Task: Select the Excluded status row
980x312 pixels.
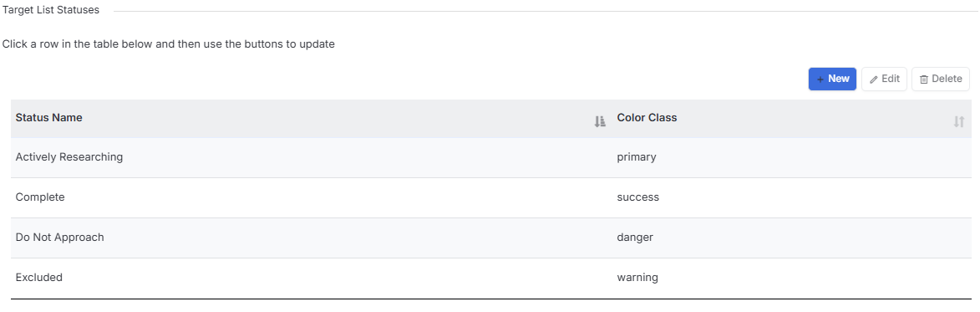Action: [490, 278]
